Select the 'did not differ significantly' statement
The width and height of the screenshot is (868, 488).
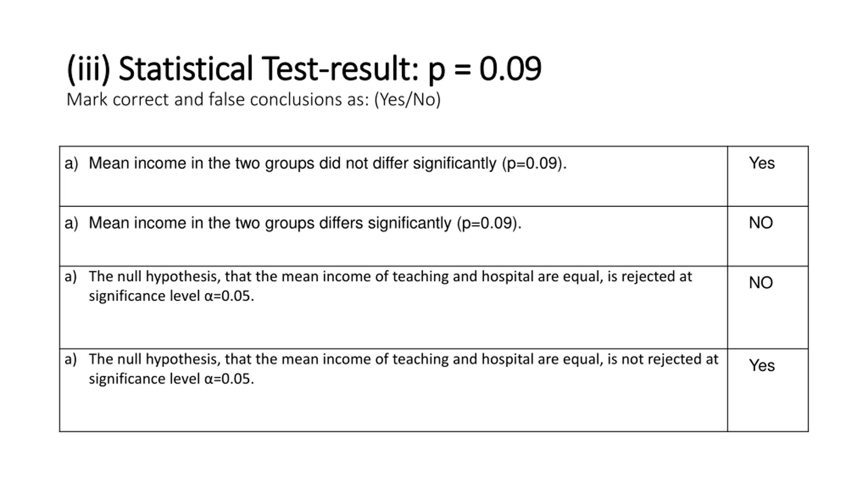[x=328, y=163]
